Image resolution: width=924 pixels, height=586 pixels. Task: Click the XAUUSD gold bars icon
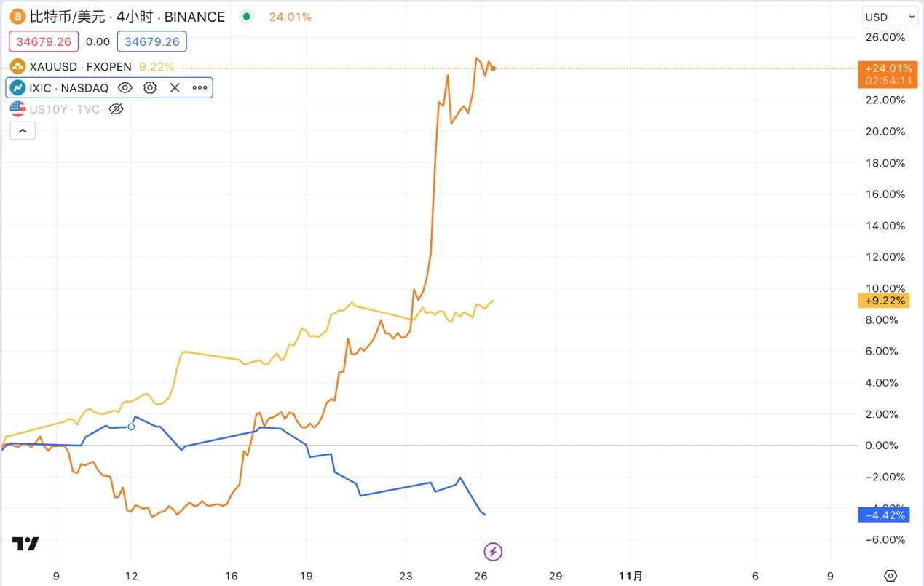pos(17,67)
